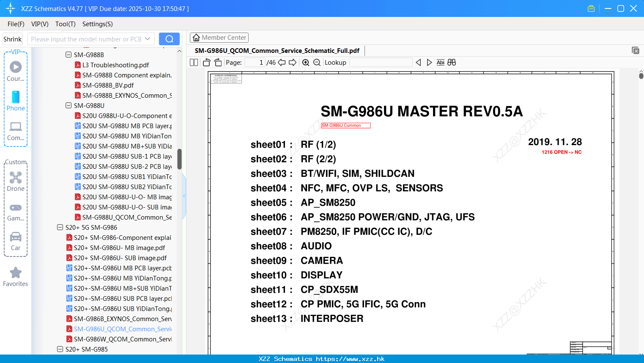Open the Settings(S) menu
The image size is (644, 363).
click(x=98, y=24)
